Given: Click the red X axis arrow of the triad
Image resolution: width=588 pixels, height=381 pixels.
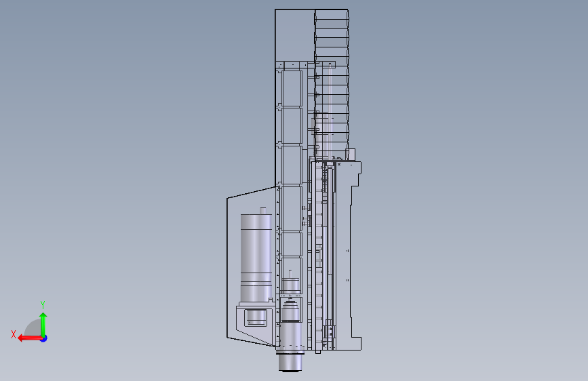Looking at the screenshot, I should pyautogui.click(x=29, y=338).
